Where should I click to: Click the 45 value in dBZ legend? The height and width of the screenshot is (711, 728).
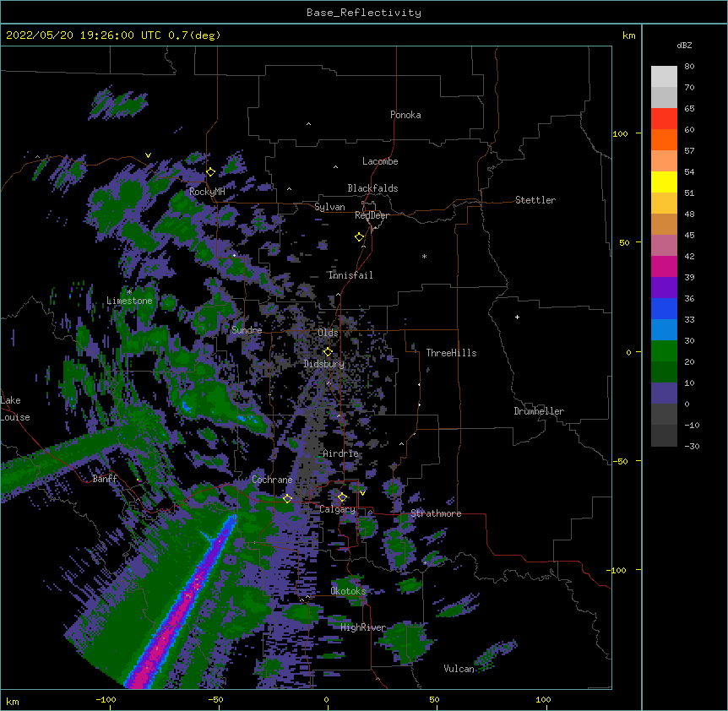click(689, 236)
